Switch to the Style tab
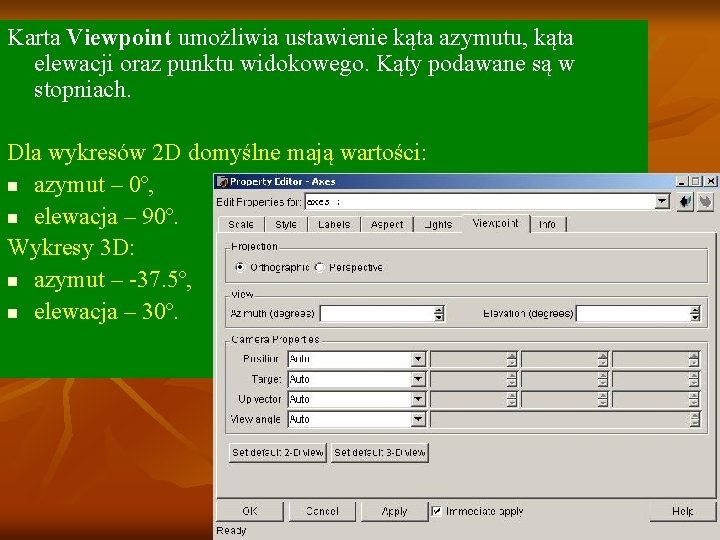The image size is (720, 540). click(x=286, y=225)
